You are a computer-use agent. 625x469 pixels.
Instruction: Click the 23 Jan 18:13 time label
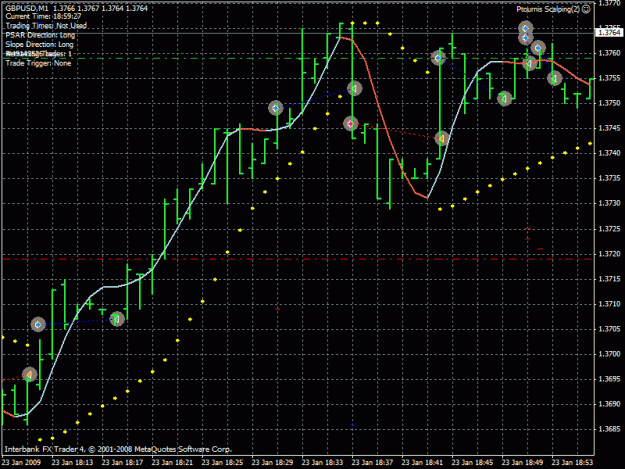tap(73, 462)
